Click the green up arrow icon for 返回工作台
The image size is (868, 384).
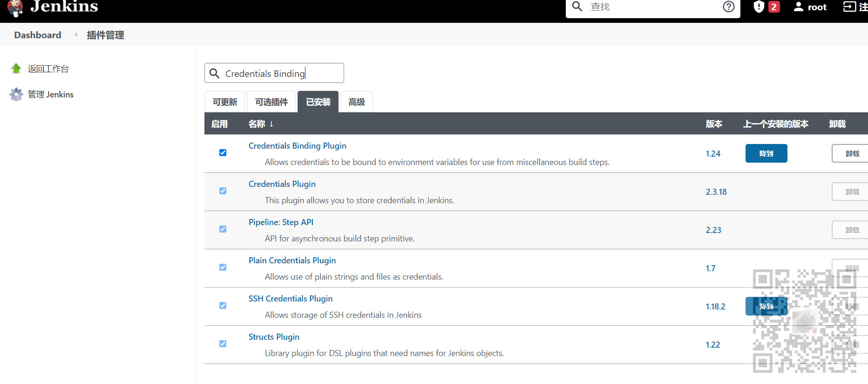click(x=16, y=69)
